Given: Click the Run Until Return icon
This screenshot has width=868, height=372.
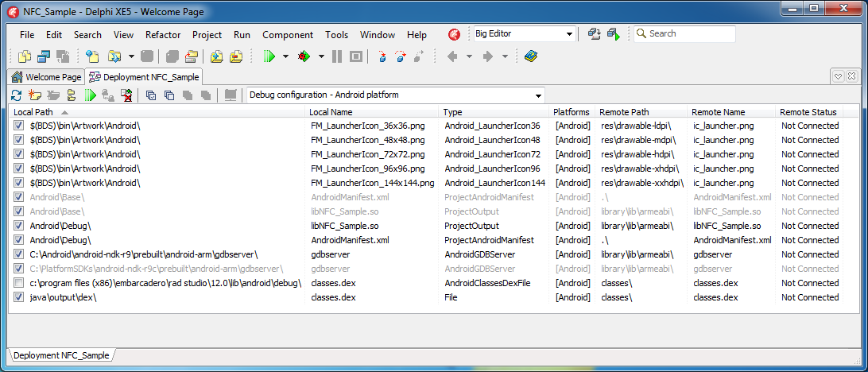Looking at the screenshot, I should pos(419,56).
